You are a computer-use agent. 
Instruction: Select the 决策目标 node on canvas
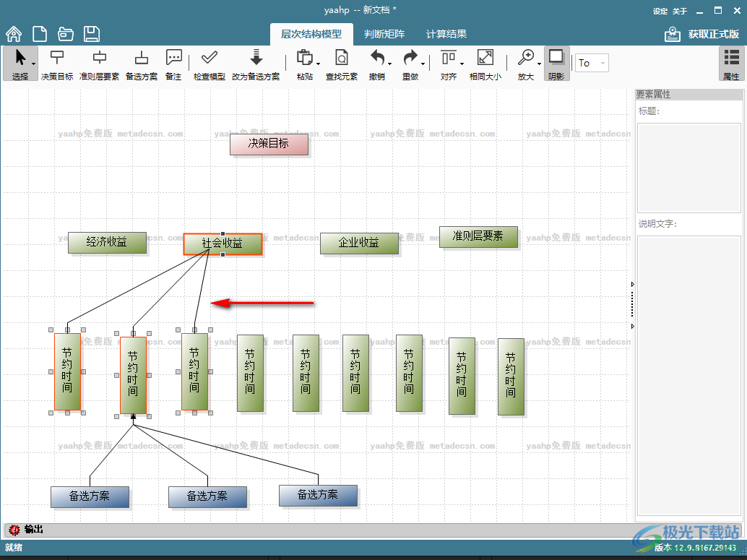pyautogui.click(x=269, y=144)
